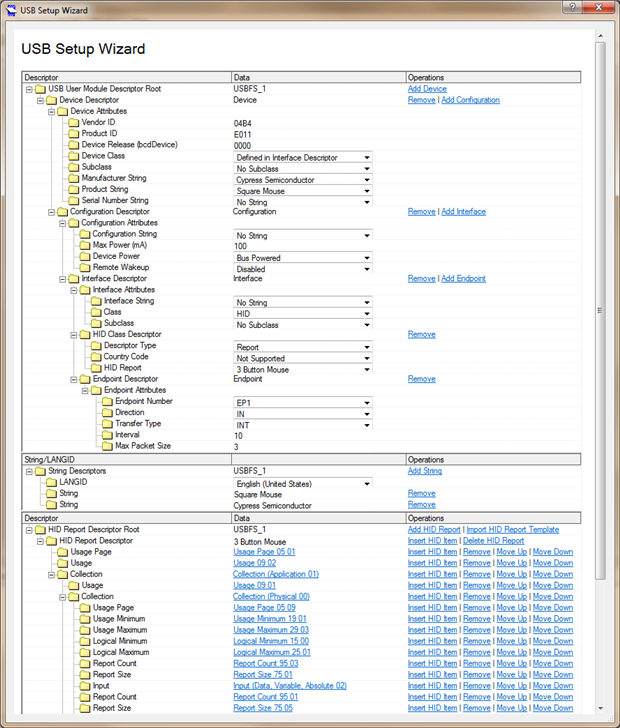620x728 pixels.
Task: Click the folder icon beside Max Power (mA)
Action: (x=84, y=246)
